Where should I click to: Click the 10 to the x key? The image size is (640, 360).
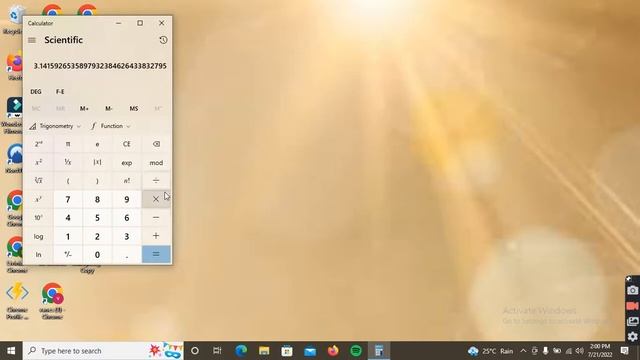pos(38,218)
